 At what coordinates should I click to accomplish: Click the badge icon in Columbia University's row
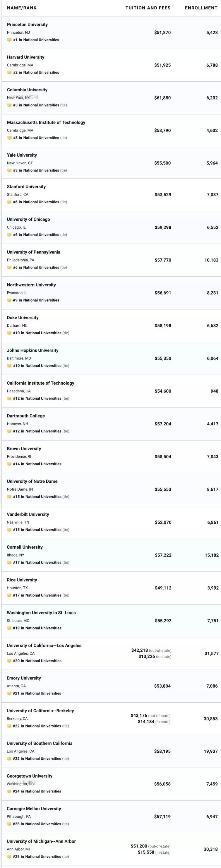(x=9, y=105)
